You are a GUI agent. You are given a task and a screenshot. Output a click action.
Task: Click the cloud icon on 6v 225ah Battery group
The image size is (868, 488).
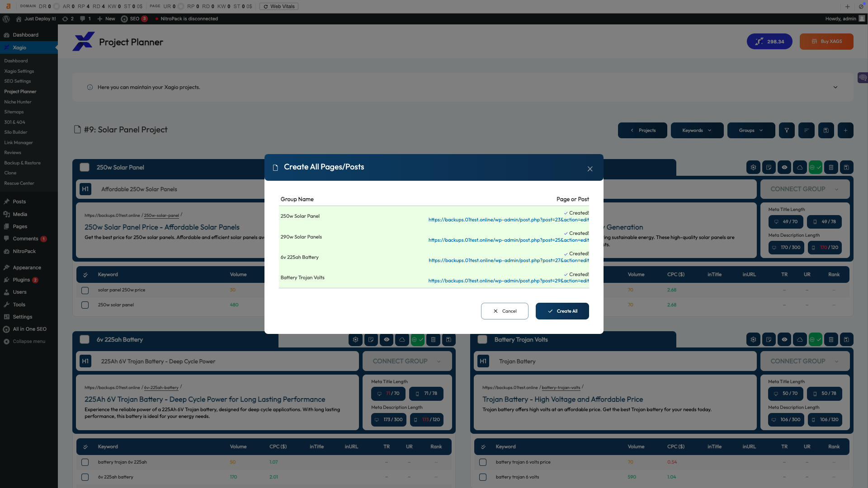click(x=402, y=339)
